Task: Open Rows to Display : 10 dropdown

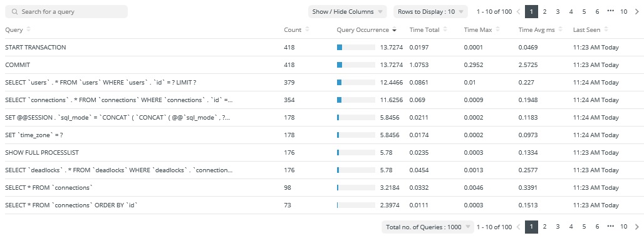Action: point(430,11)
